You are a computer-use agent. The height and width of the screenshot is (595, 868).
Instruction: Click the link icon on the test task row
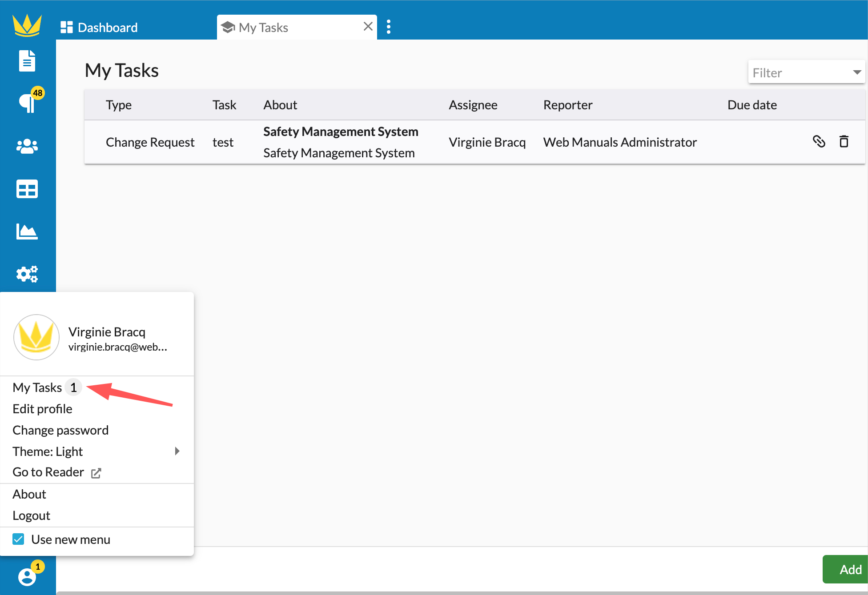click(x=819, y=141)
